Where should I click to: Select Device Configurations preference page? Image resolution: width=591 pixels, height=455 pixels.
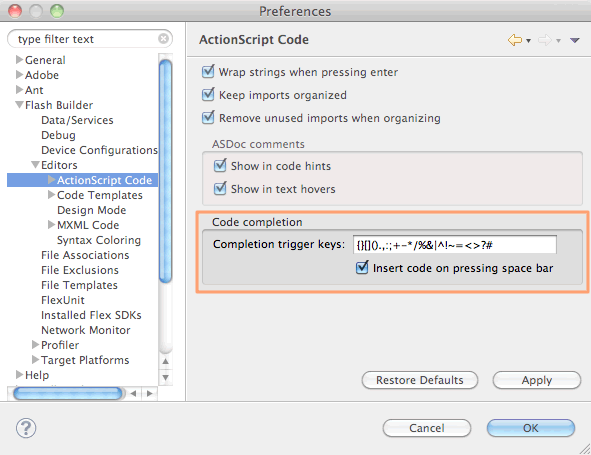click(100, 150)
